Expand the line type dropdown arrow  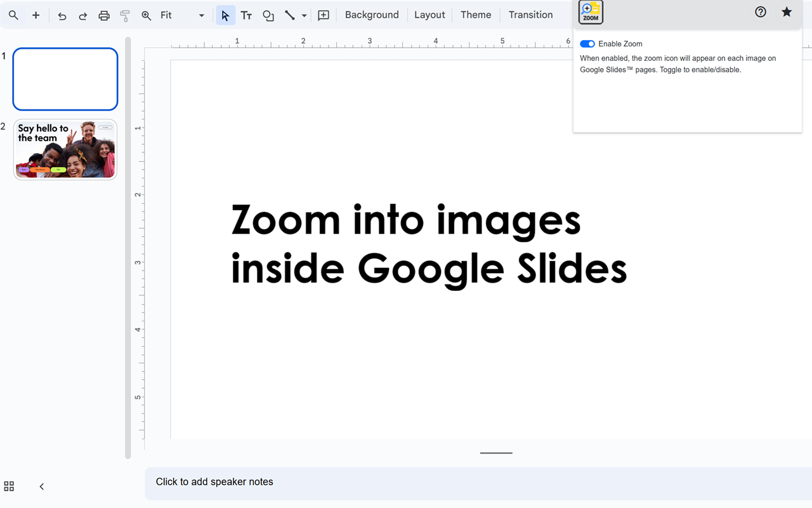[304, 15]
